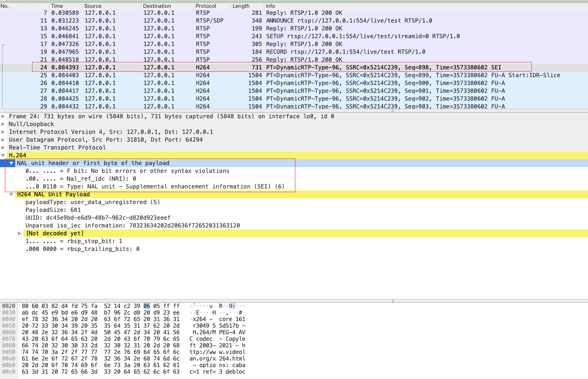Image resolution: width=588 pixels, height=379 pixels.
Task: Expand Internet Protocol Version 4 node
Action: tap(3, 132)
